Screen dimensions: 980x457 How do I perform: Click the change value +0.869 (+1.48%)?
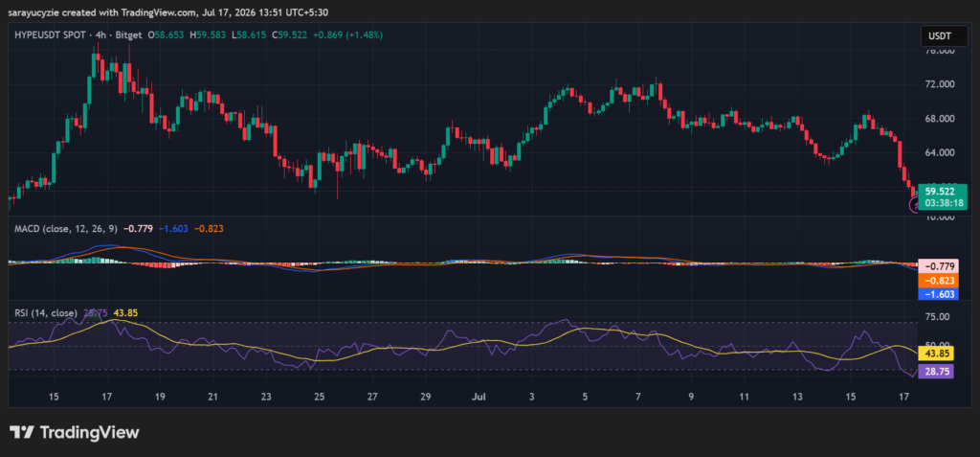(x=347, y=35)
